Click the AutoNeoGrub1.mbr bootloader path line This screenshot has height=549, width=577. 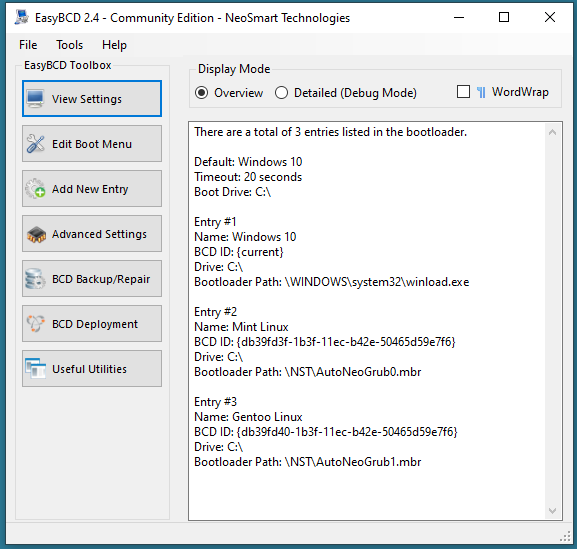point(308,462)
